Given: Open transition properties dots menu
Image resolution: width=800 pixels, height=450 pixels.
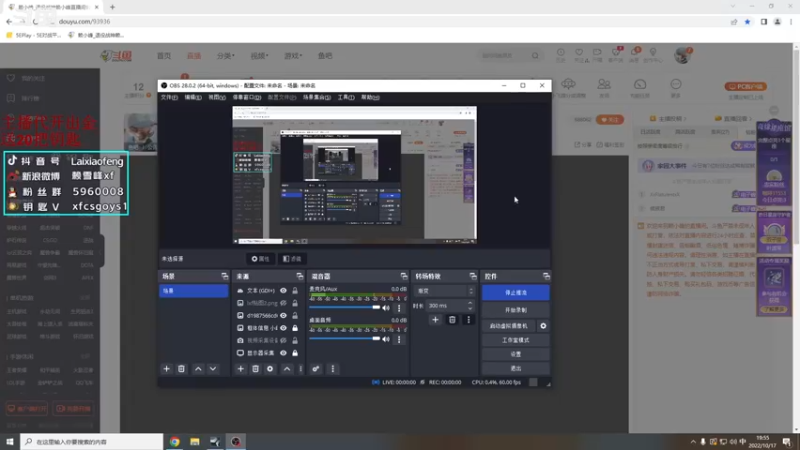Looking at the screenshot, I should pos(468,320).
